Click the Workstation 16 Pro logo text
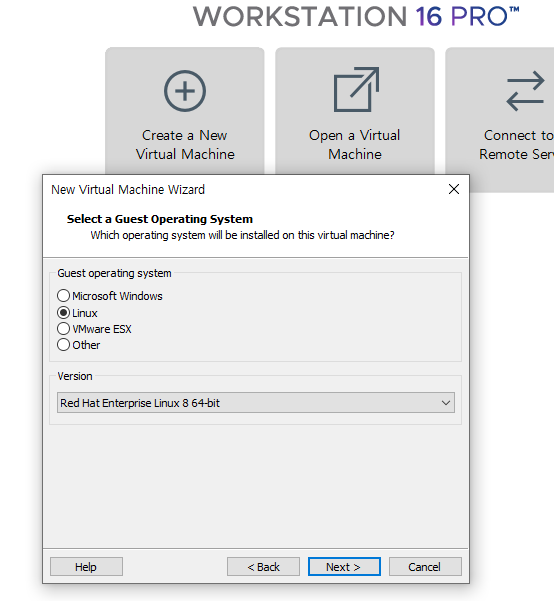Viewport: 554px width, 601px height. (356, 16)
